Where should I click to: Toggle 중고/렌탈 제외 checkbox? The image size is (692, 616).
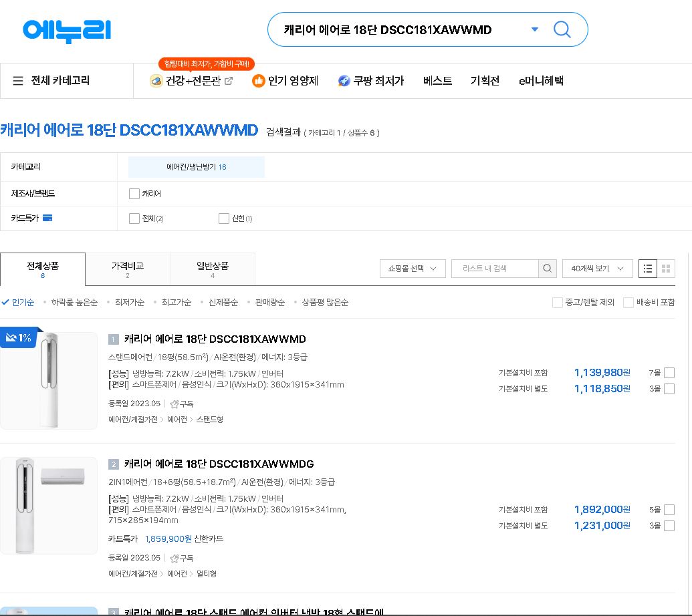[x=558, y=303]
